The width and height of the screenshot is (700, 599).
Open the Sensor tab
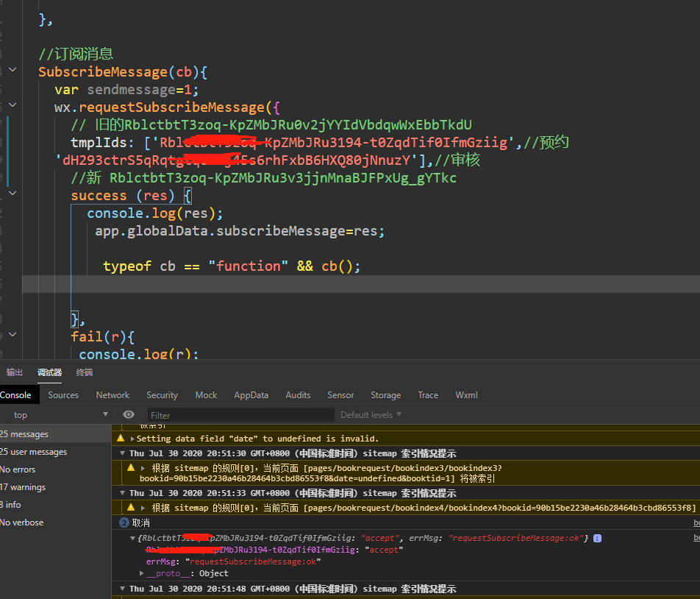pyautogui.click(x=340, y=395)
